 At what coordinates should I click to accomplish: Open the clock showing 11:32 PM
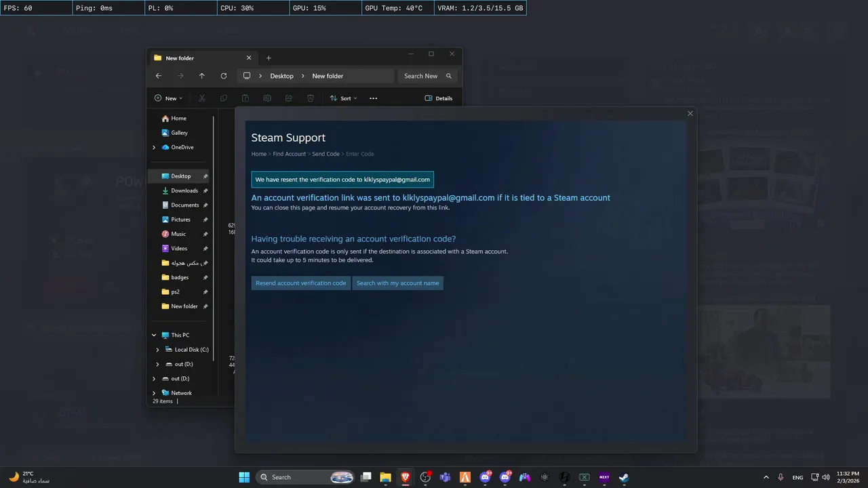[848, 477]
